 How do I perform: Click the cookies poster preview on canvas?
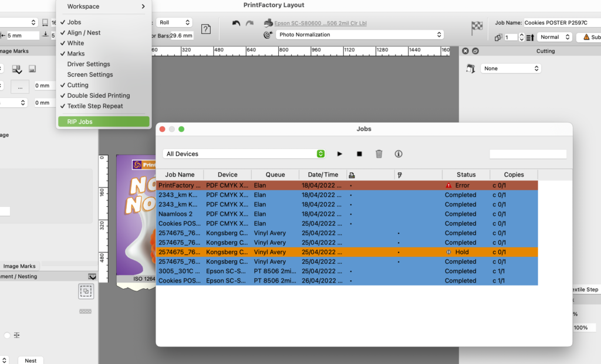136,222
